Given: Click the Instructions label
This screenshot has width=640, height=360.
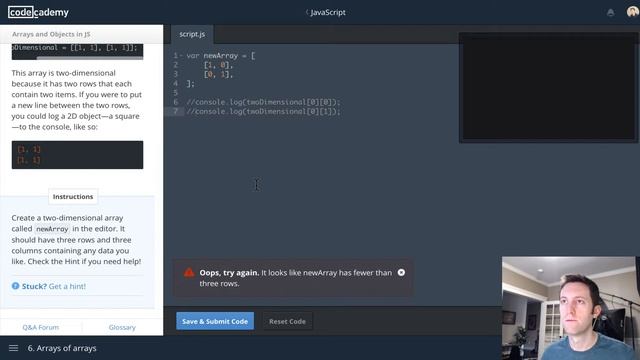Looking at the screenshot, I should click(73, 196).
